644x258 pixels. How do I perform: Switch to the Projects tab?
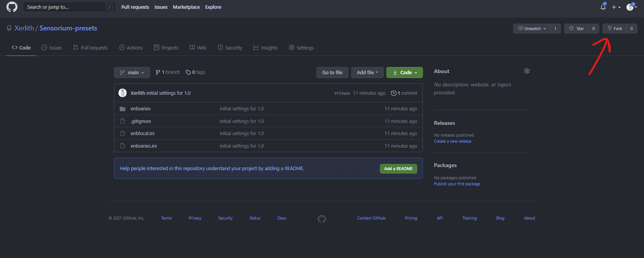click(x=166, y=48)
